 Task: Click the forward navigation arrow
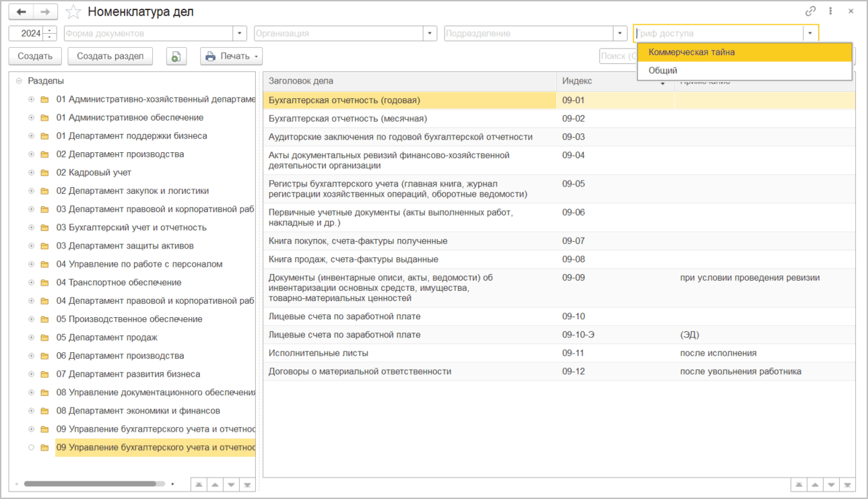point(45,12)
